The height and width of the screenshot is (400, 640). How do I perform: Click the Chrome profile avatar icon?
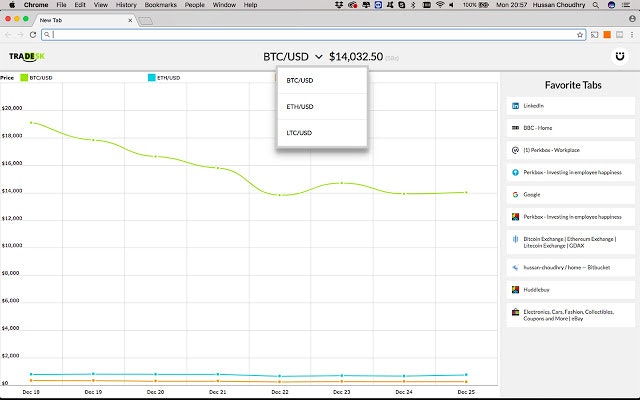click(x=632, y=19)
